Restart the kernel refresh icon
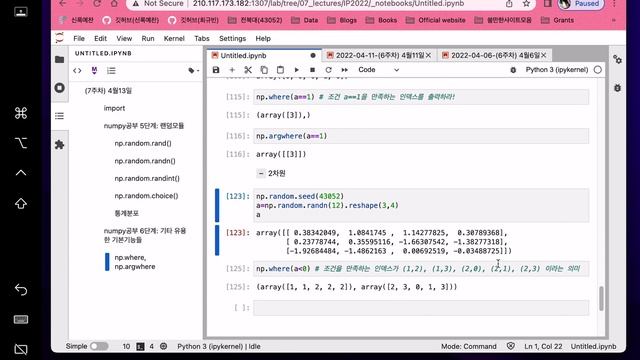640x360 pixels. [x=328, y=70]
